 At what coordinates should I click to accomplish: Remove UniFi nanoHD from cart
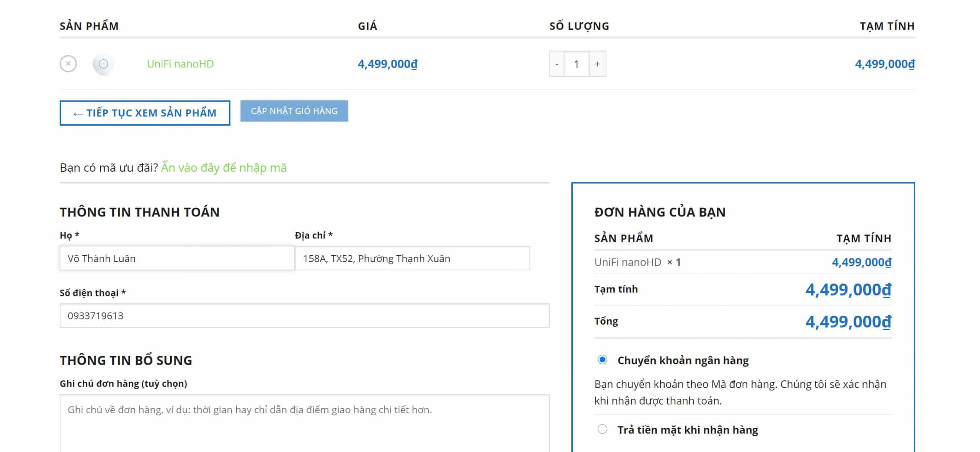(x=68, y=64)
